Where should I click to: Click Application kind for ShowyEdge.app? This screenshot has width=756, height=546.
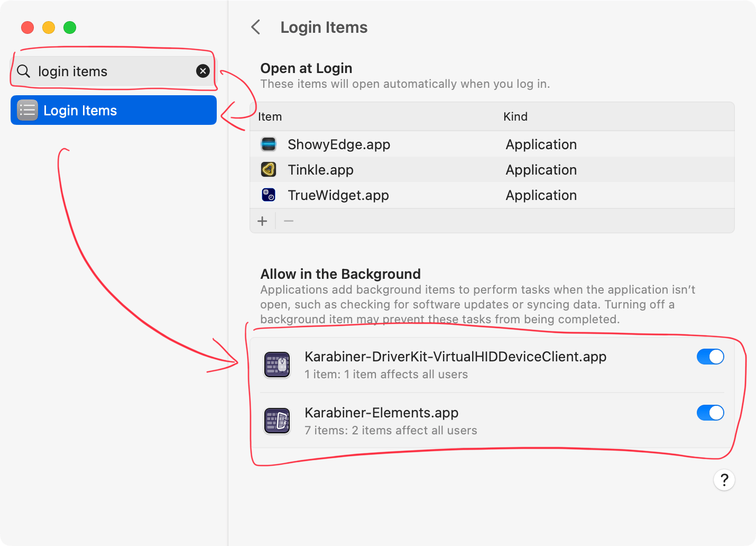click(541, 144)
